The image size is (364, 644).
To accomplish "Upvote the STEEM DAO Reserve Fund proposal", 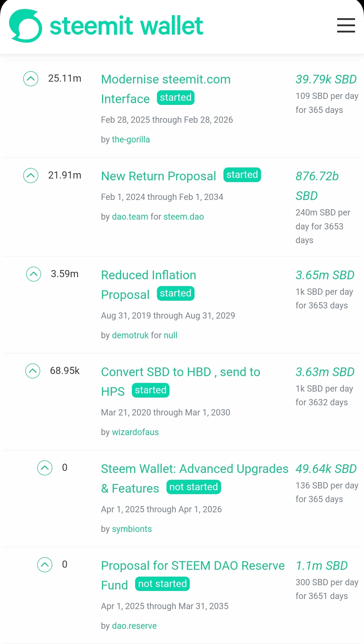I will coord(45,565).
